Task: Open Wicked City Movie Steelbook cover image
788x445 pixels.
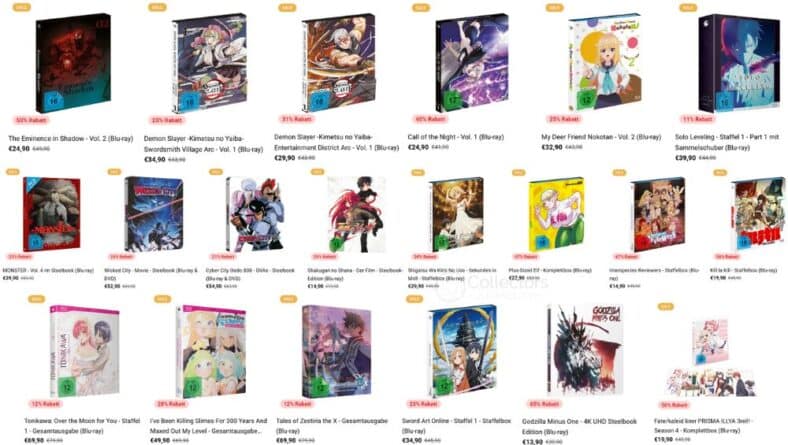Action: [x=154, y=214]
